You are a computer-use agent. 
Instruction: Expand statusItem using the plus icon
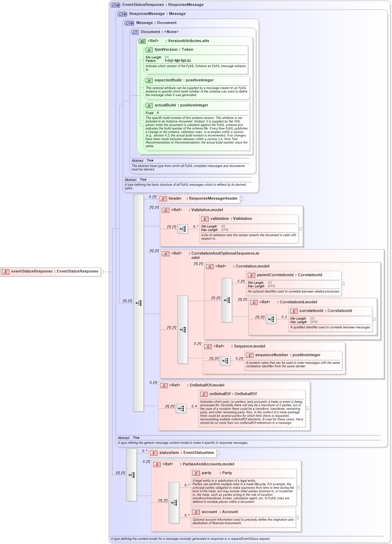[218, 453]
